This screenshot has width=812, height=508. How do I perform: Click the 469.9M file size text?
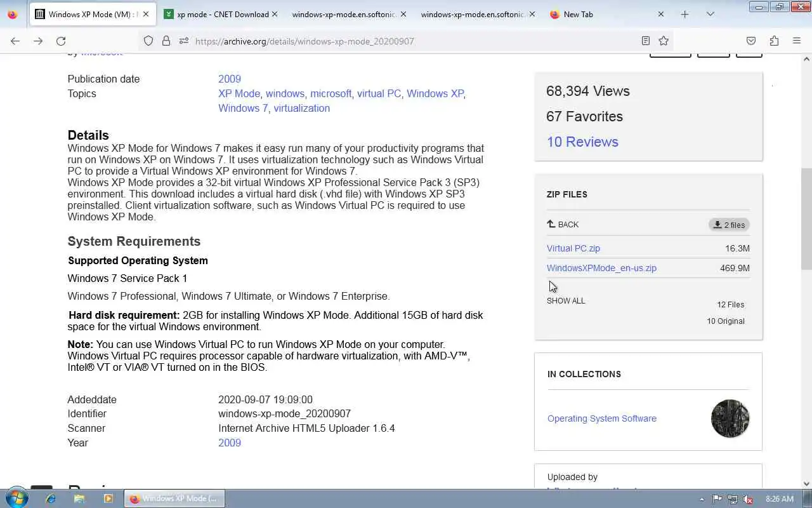pos(735,268)
